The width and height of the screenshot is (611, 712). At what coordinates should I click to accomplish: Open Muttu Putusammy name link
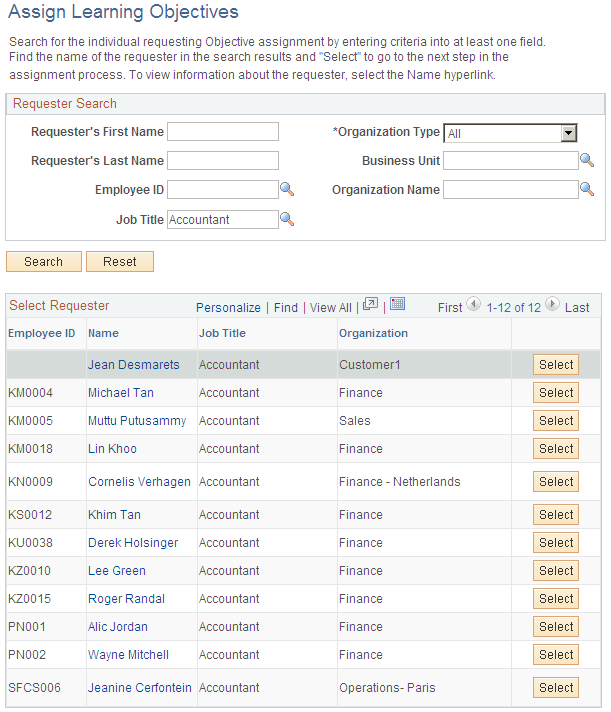pyautogui.click(x=137, y=421)
